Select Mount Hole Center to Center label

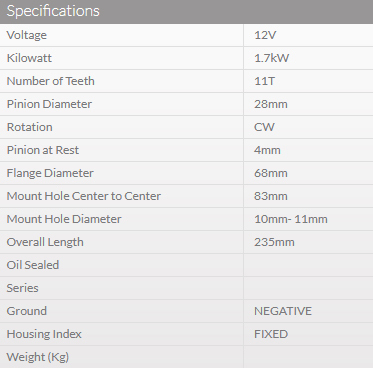[x=84, y=196]
